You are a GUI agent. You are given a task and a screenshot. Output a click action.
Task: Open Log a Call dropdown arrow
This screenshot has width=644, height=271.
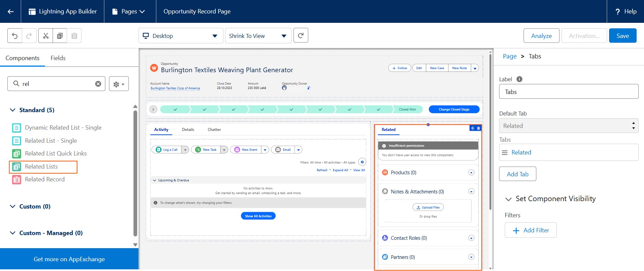[185, 150]
